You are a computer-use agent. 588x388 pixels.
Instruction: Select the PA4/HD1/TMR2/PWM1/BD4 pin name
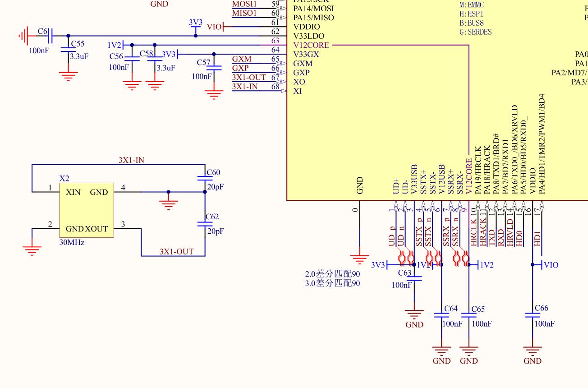tap(542, 144)
